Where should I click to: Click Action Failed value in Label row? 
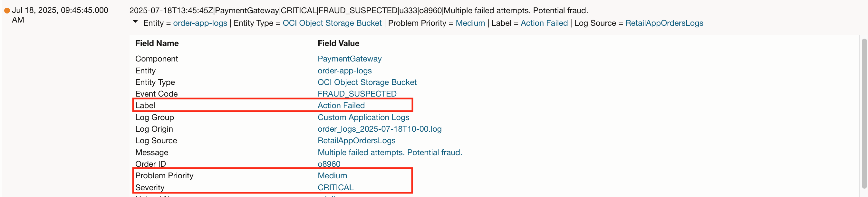[341, 106]
